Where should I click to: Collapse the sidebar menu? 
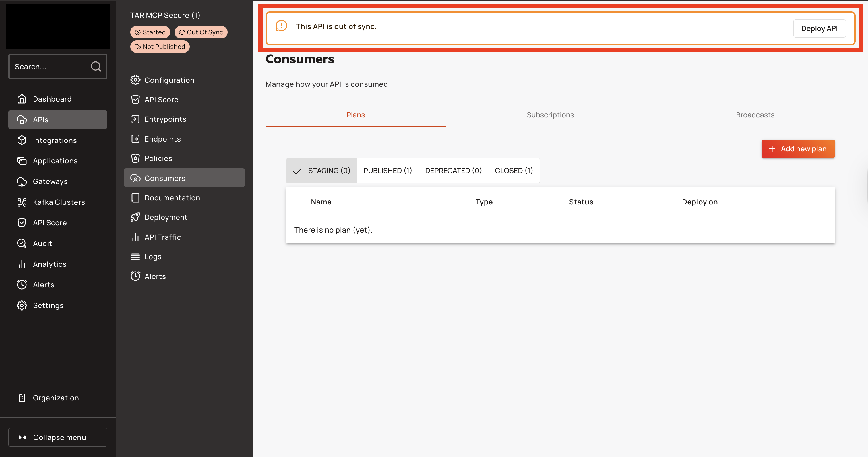point(58,437)
